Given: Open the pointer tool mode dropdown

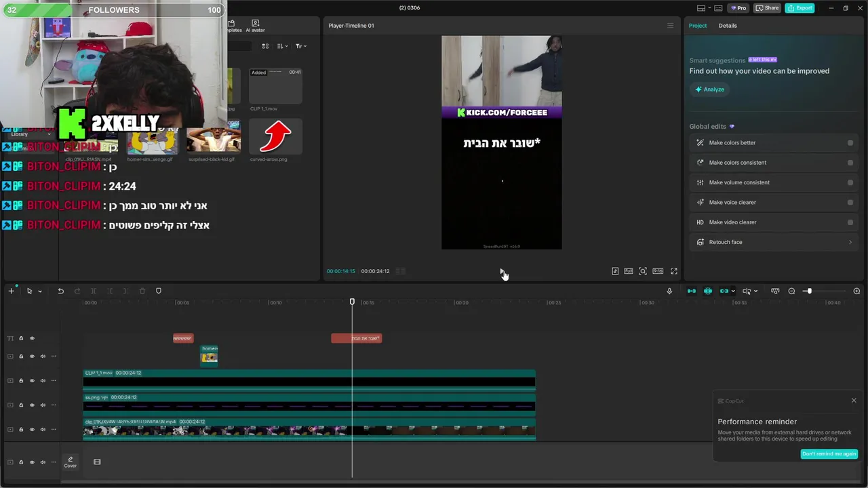Looking at the screenshot, I should click(40, 291).
